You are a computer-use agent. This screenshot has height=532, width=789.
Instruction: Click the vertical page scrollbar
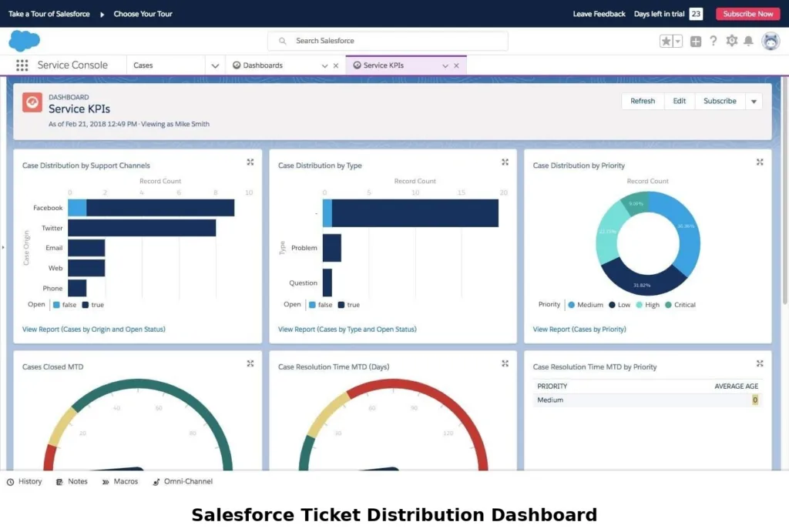[x=785, y=191]
